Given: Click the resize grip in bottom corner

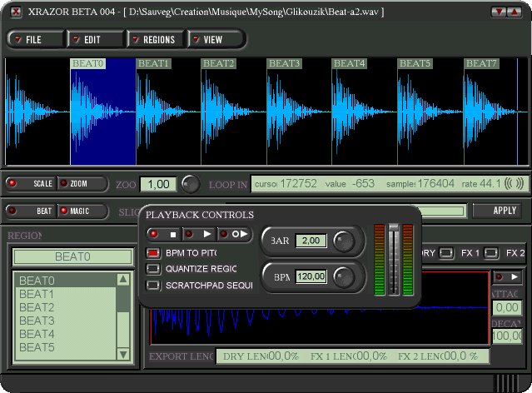Looking at the screenshot, I should (x=508, y=384).
